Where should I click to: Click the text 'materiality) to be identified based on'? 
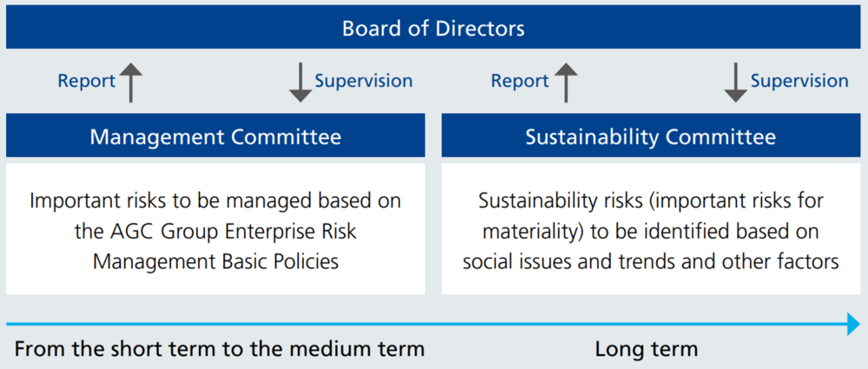click(x=651, y=231)
